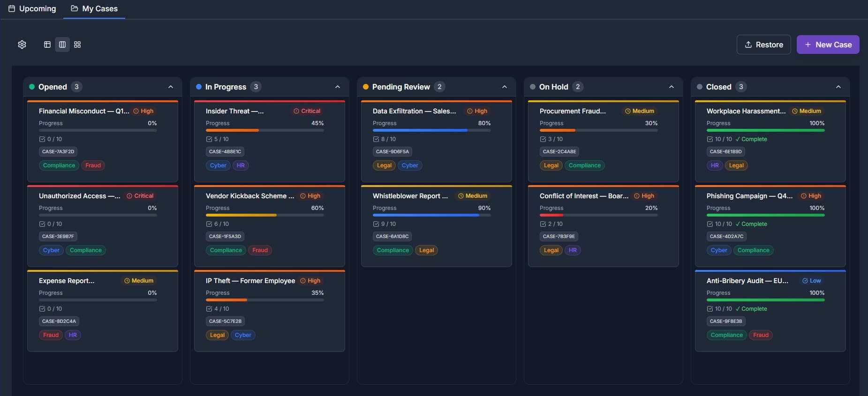Click the checklist icon on Procurement Fraud card
This screenshot has width=868, height=396.
click(543, 139)
